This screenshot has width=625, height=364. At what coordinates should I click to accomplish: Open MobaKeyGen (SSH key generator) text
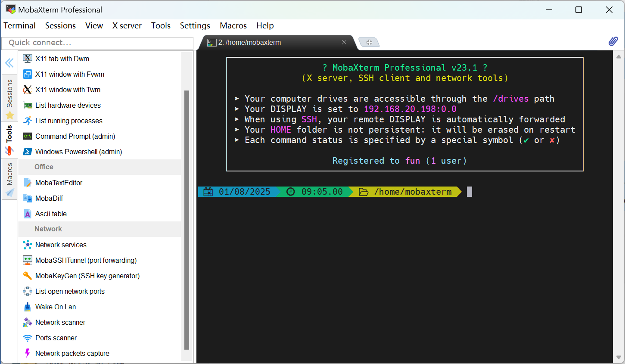click(87, 276)
